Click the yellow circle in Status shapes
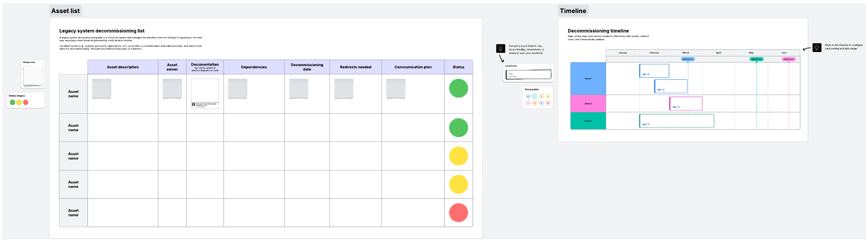This screenshot has width=868, height=243. click(x=19, y=103)
